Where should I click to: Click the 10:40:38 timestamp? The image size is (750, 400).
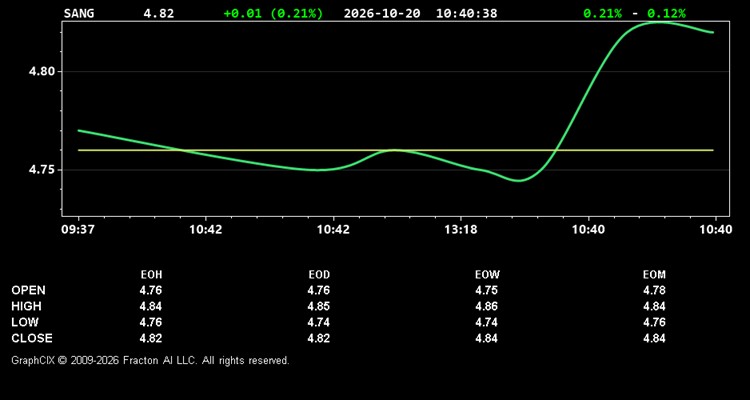(x=466, y=13)
